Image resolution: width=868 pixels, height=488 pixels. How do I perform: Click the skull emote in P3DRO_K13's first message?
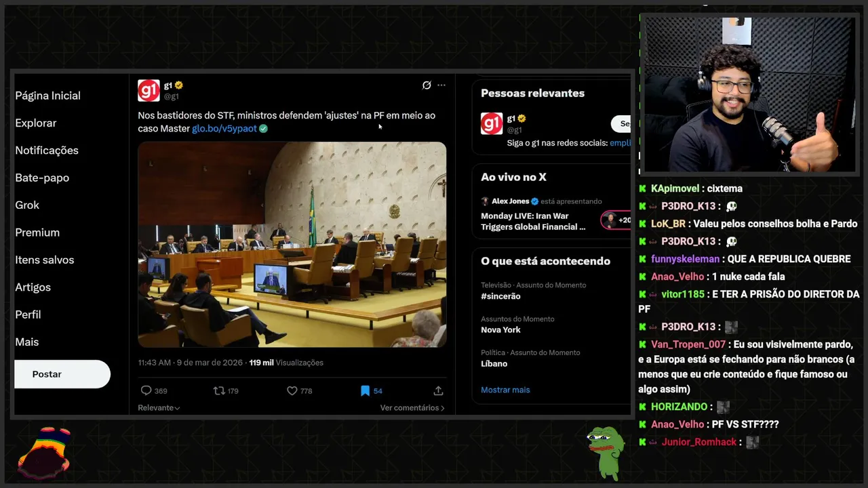click(731, 206)
